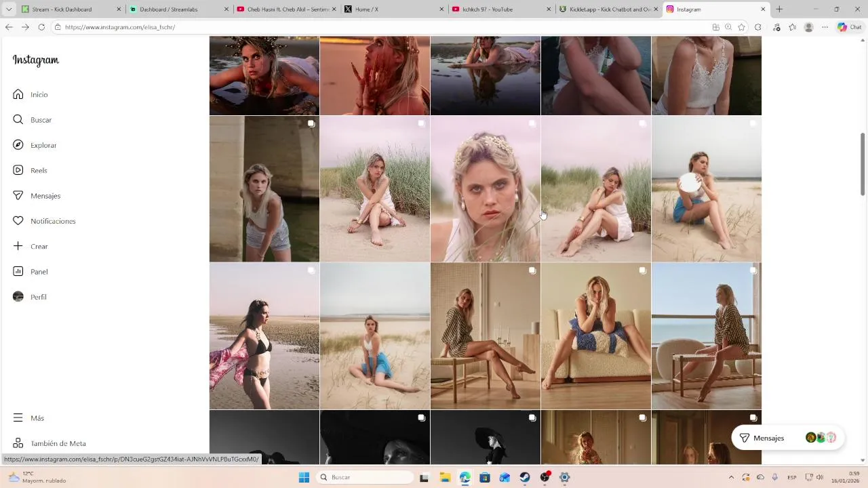
Task: Open File Explorer from taskbar
Action: (x=445, y=477)
